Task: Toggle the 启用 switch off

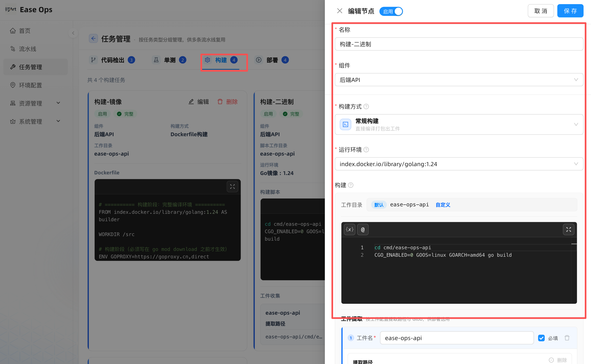Action: tap(391, 11)
